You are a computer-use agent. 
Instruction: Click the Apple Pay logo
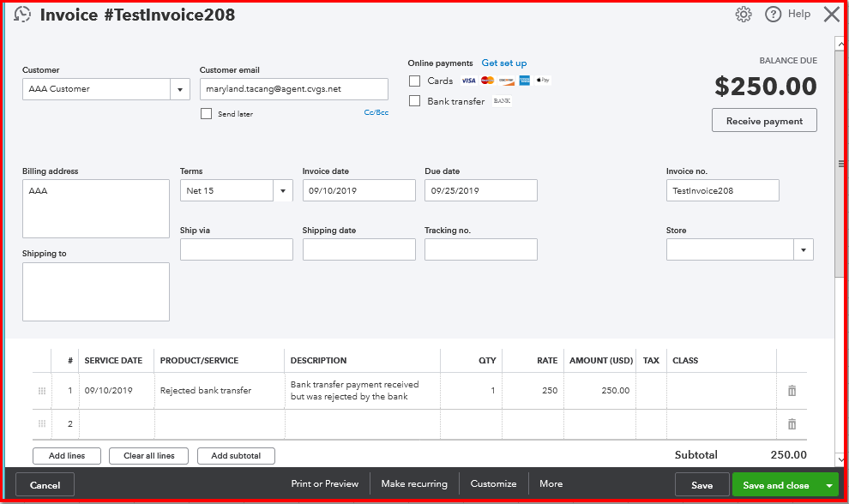(543, 80)
